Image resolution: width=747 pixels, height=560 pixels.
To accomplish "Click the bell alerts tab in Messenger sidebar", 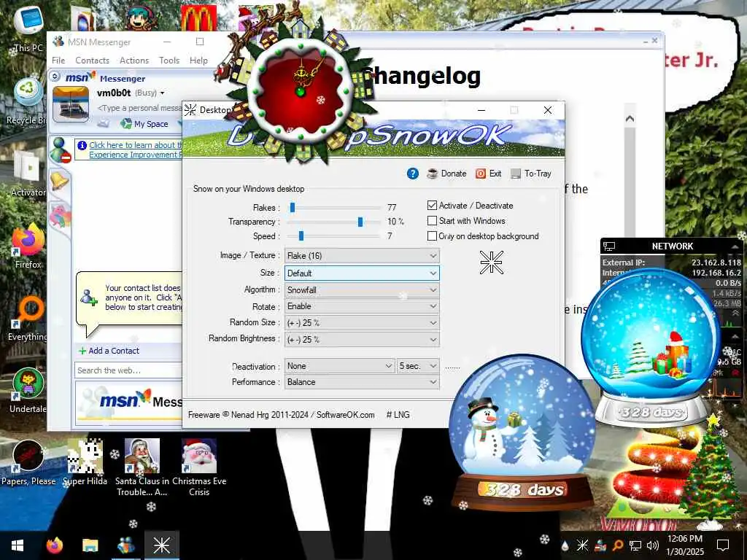I will (x=60, y=182).
